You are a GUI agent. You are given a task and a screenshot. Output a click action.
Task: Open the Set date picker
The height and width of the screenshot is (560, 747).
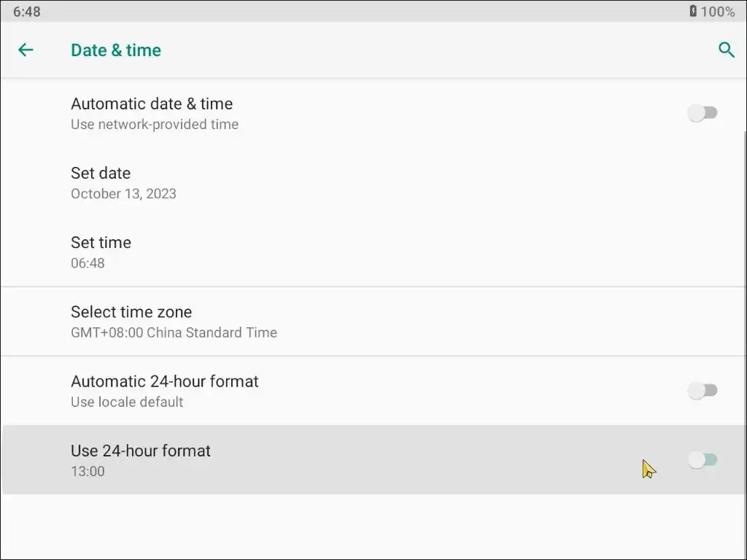pyautogui.click(x=101, y=174)
